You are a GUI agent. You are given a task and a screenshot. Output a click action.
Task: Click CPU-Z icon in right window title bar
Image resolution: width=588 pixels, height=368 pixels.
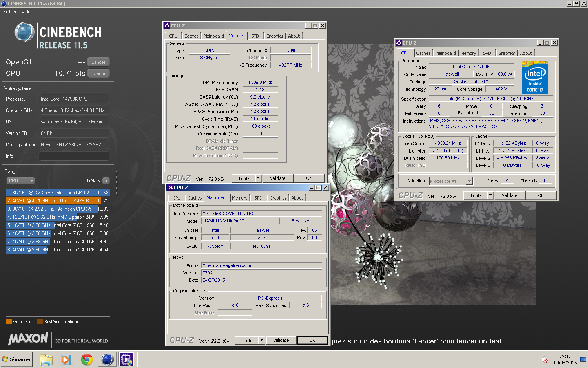(399, 43)
